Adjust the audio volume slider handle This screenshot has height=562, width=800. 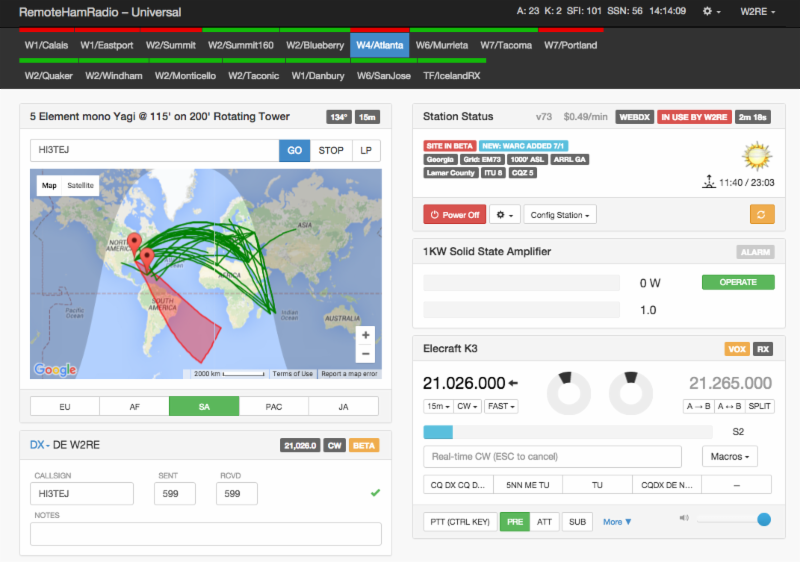(764, 519)
